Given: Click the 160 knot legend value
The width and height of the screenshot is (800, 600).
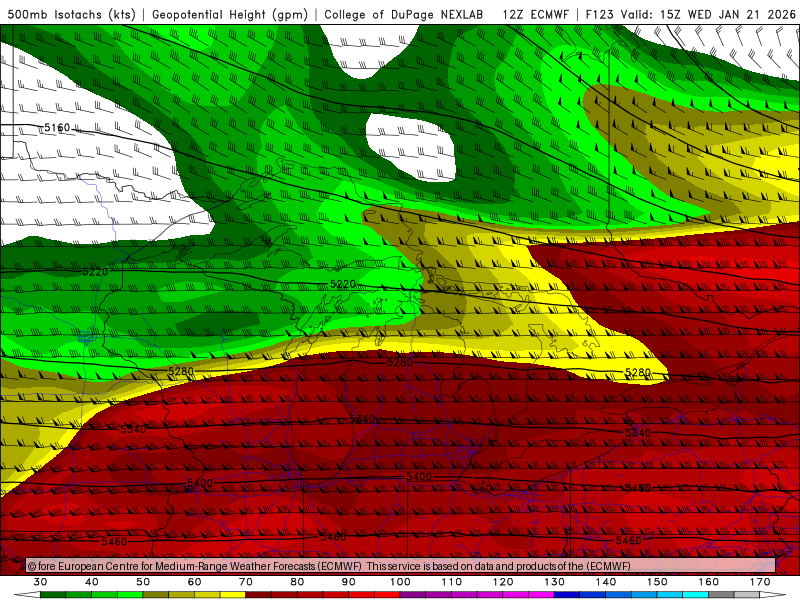Looking at the screenshot, I should 709,582.
